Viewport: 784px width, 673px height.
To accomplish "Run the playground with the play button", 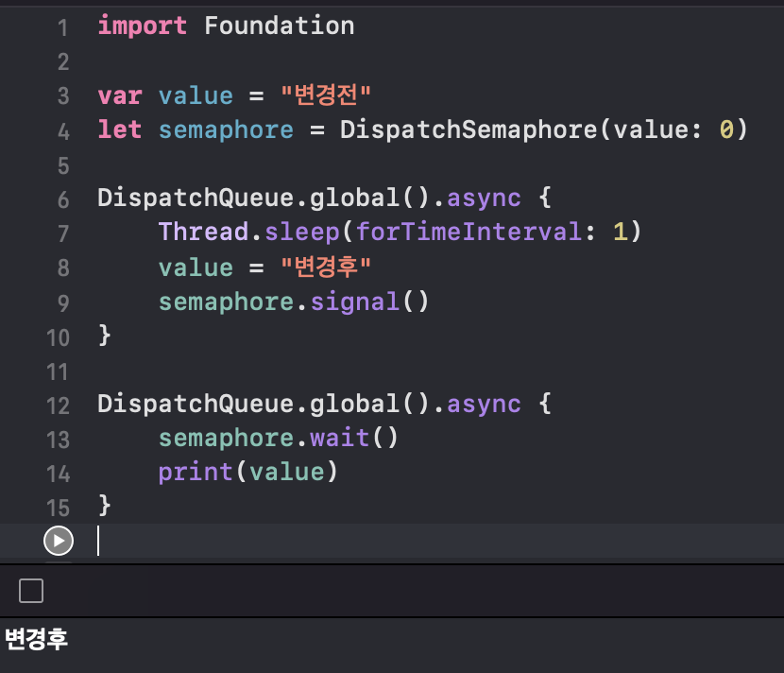I will tap(59, 541).
